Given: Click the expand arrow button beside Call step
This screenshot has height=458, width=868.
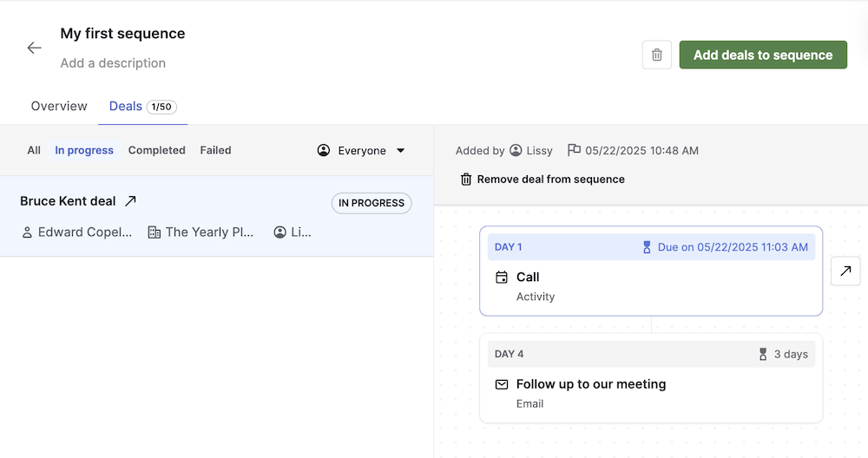Looking at the screenshot, I should pos(845,271).
